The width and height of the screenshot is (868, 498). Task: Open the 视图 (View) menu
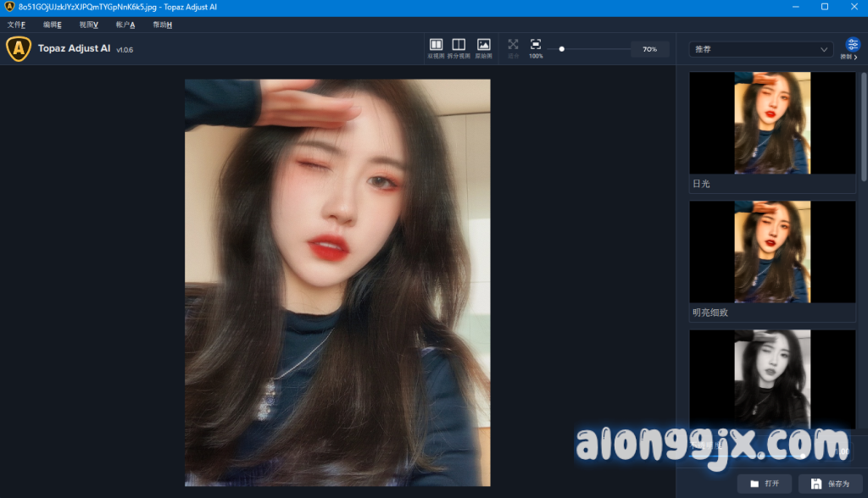pyautogui.click(x=88, y=25)
